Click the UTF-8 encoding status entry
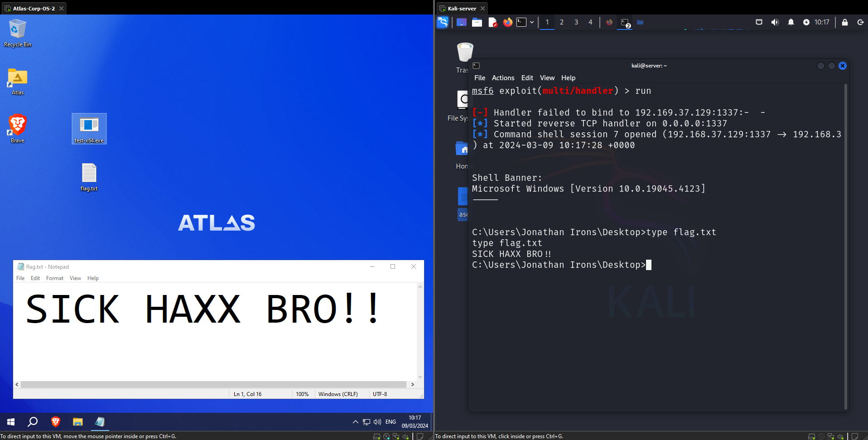Screen dimensions: 868x440 pyautogui.click(x=380, y=394)
